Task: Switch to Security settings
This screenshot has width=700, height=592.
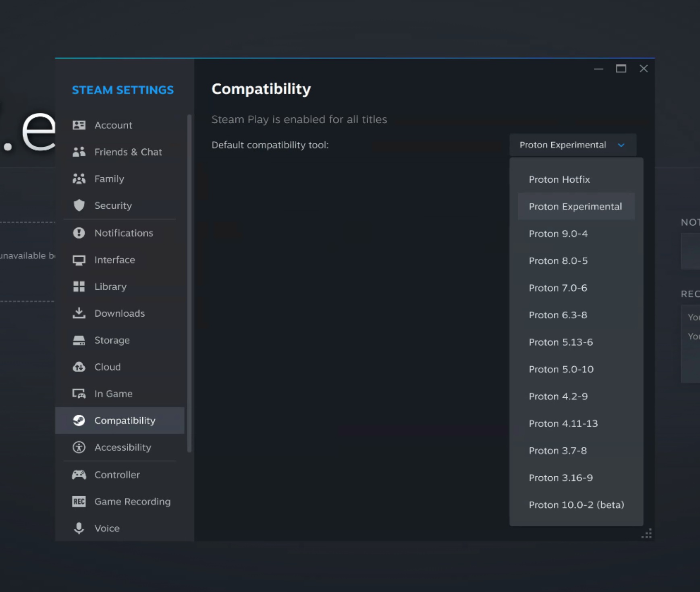Action: 120,206
